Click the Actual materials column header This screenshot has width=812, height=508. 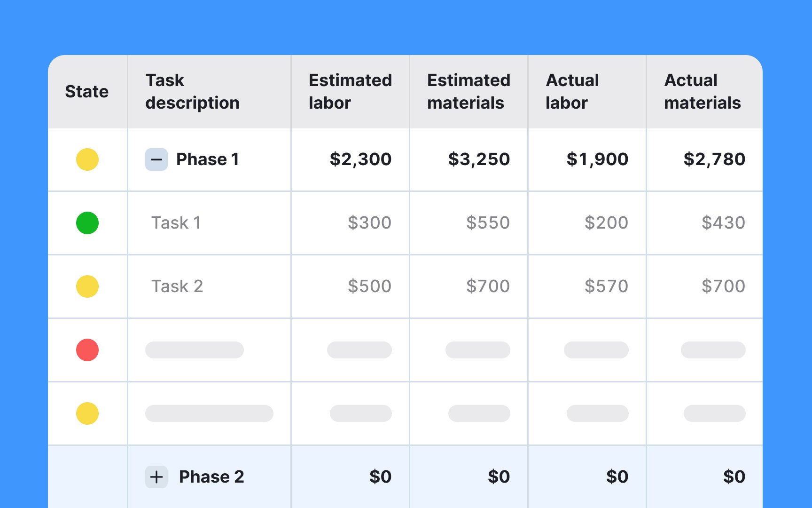703,92
